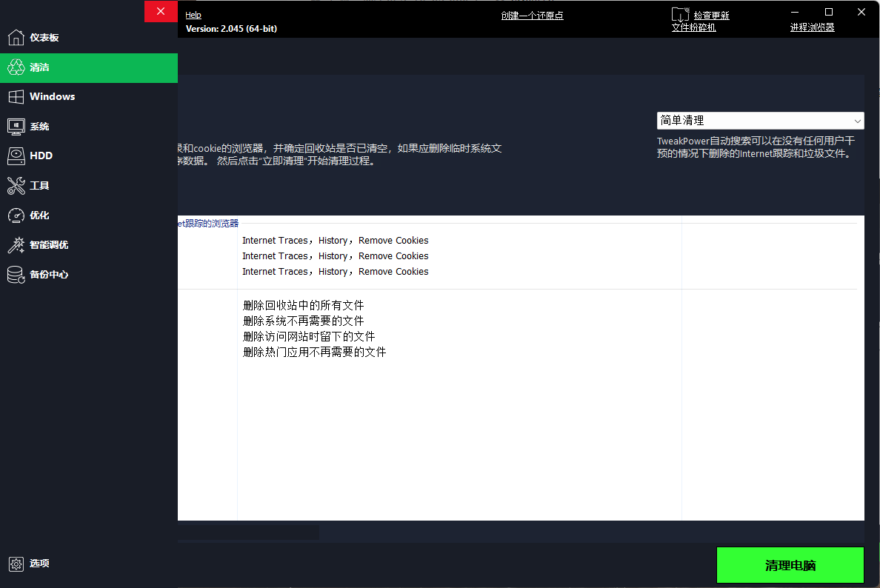Select the 删除回收站中的所有文件 entry
This screenshot has height=588, width=880.
pos(304,305)
